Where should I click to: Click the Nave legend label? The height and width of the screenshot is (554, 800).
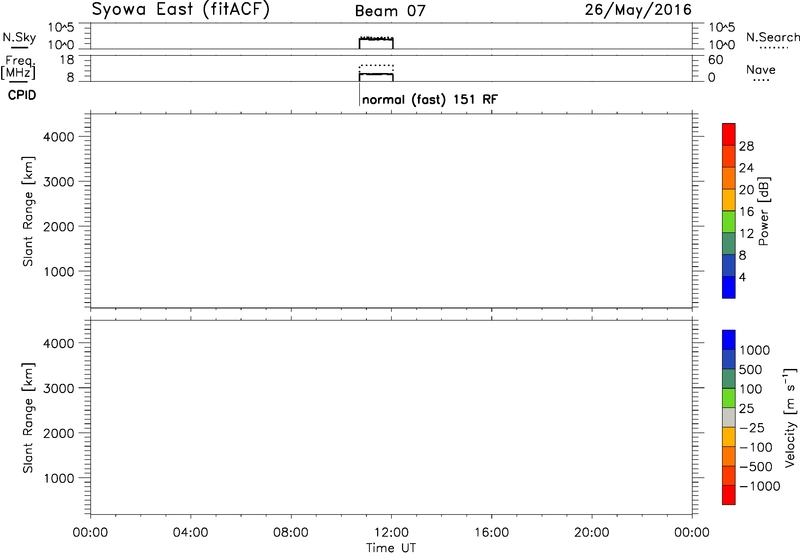761,70
